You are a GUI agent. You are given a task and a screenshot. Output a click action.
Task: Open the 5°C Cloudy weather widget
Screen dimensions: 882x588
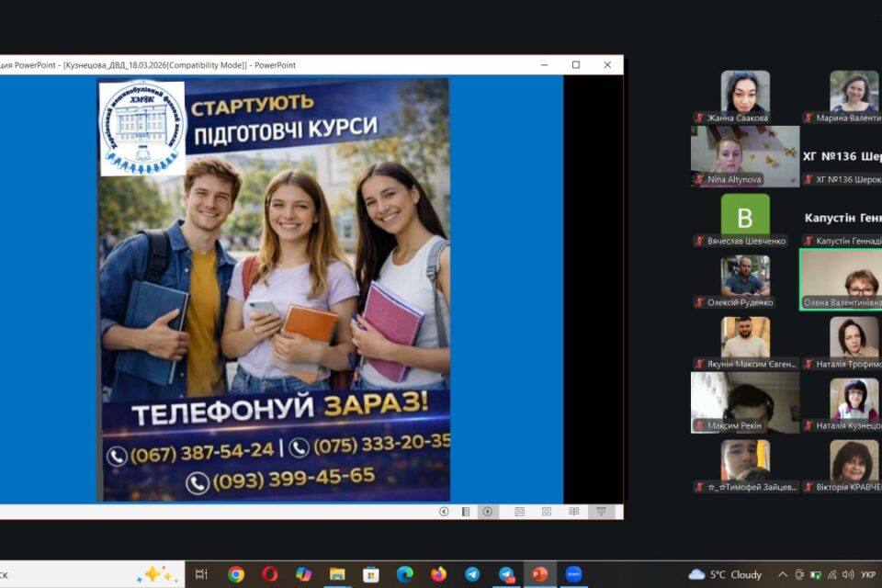click(x=725, y=574)
